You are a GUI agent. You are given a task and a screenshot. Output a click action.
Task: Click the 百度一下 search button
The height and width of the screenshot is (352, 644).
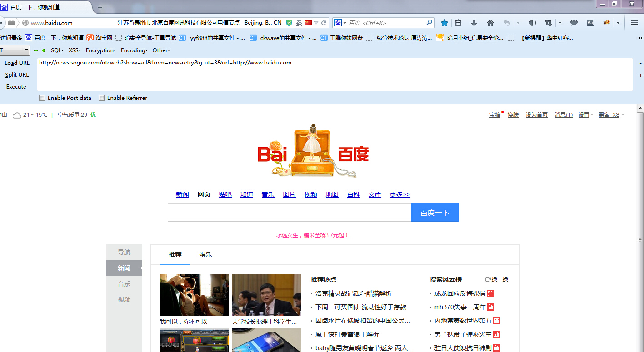tap(434, 213)
